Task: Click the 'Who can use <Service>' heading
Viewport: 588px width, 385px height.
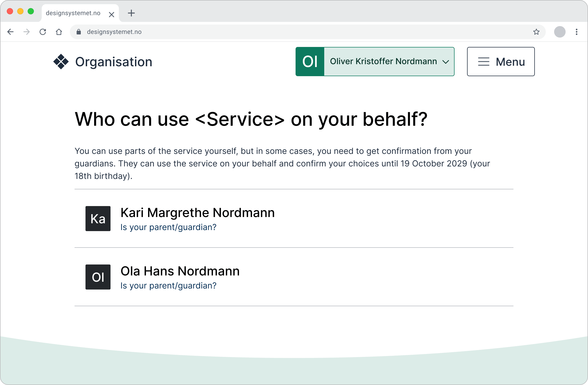Action: (x=251, y=119)
